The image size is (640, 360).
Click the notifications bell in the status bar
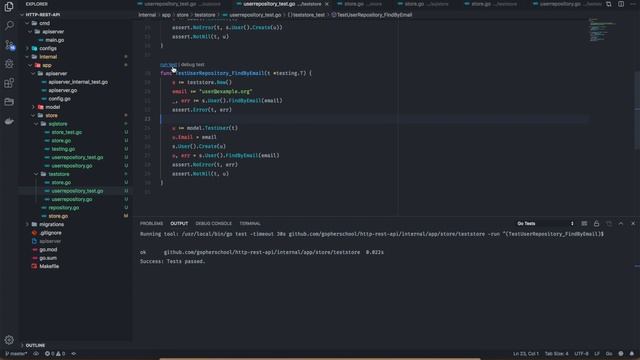pyautogui.click(x=632, y=353)
